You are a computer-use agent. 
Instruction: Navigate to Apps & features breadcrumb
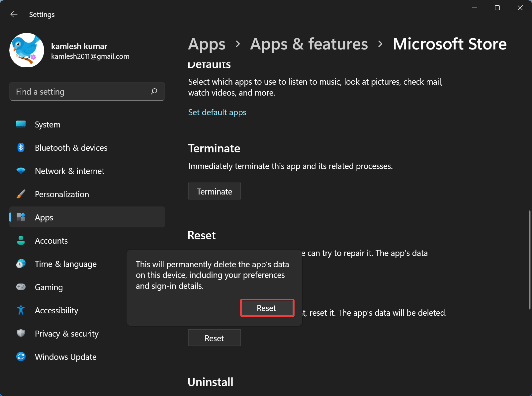click(309, 44)
